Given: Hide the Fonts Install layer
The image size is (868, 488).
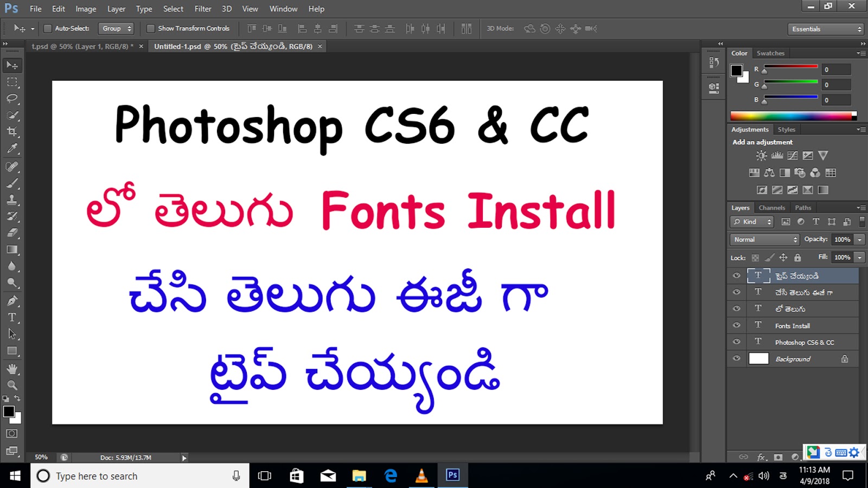Looking at the screenshot, I should pos(736,325).
